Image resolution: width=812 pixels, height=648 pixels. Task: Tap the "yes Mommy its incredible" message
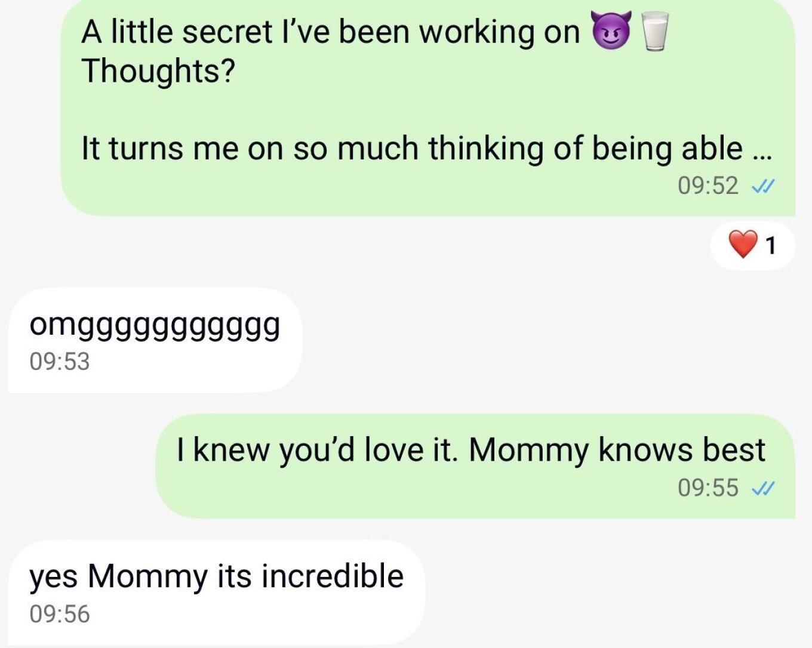[216, 576]
